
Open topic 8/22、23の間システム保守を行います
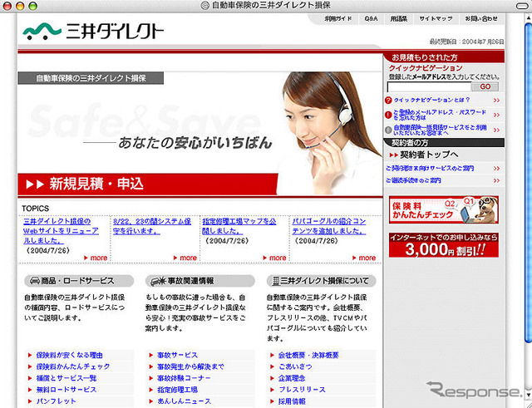[152, 226]
